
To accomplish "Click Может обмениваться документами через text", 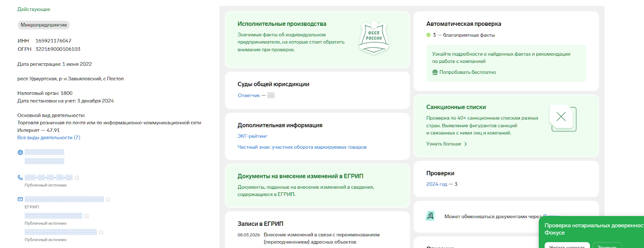I will (x=493, y=217).
